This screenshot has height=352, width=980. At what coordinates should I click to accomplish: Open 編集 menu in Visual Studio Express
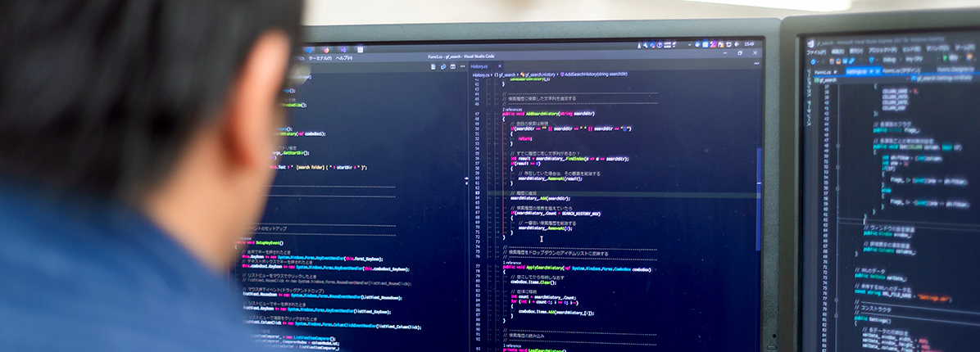837,52
